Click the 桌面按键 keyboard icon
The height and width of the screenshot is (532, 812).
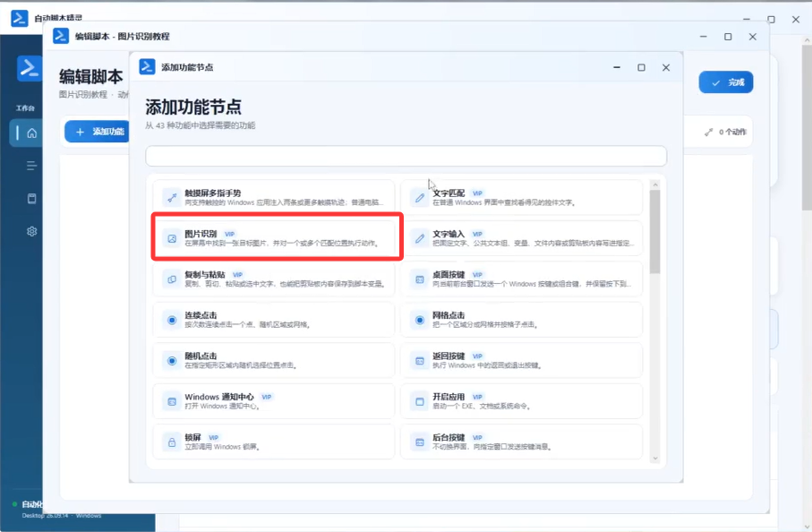coord(420,279)
